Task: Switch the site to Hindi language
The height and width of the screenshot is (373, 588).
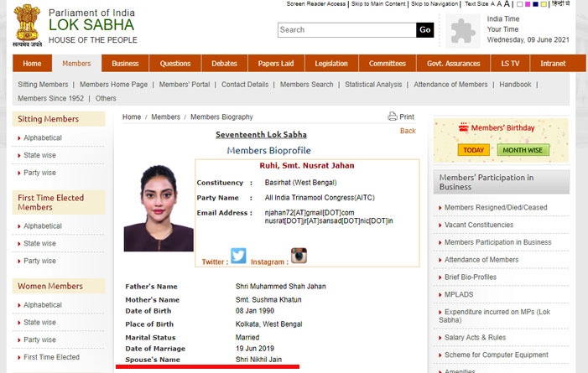Action: tap(560, 3)
